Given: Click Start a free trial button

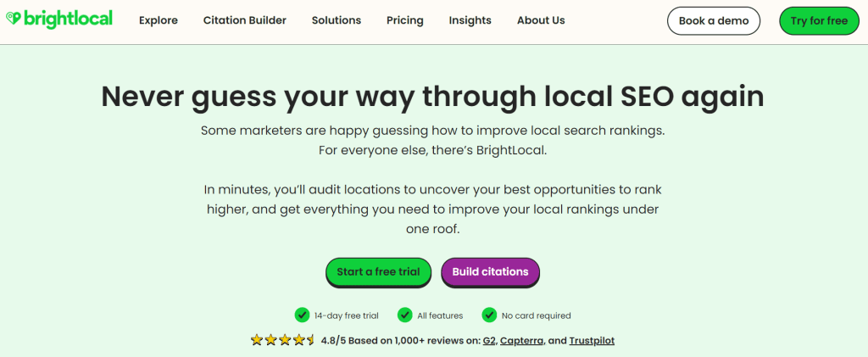Looking at the screenshot, I should [378, 272].
